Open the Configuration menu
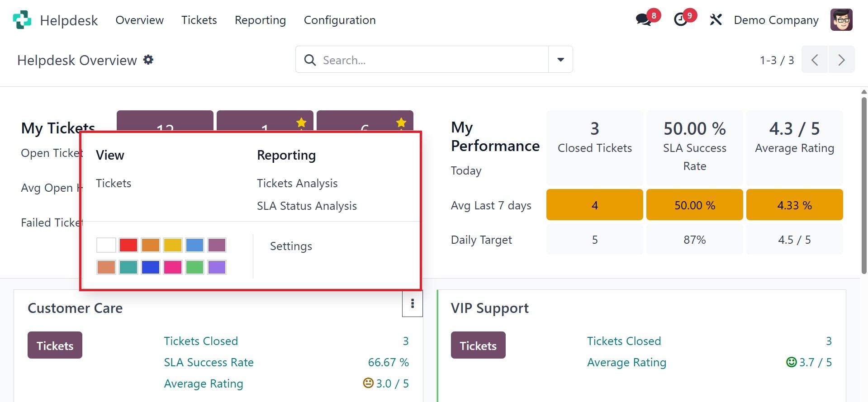Image resolution: width=868 pixels, height=402 pixels. [x=339, y=20]
